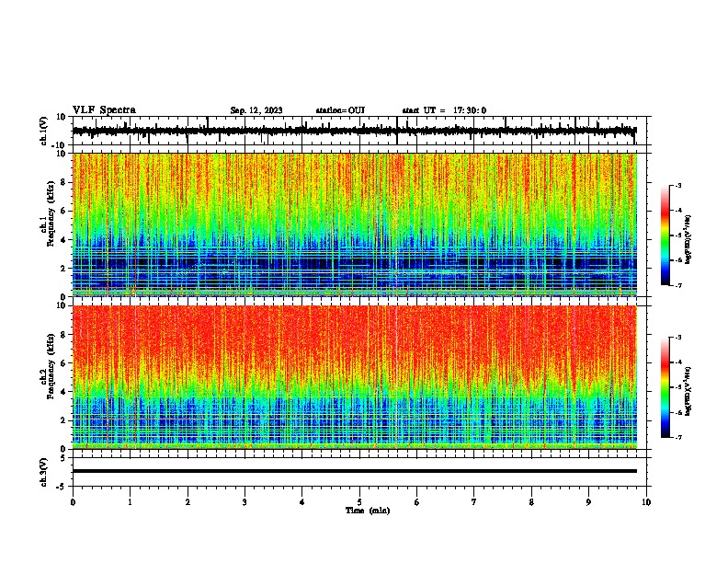Click the log(PSD) label beside ch.2 colorbar
Image resolution: width=728 pixels, height=563 pixels.
(x=688, y=391)
